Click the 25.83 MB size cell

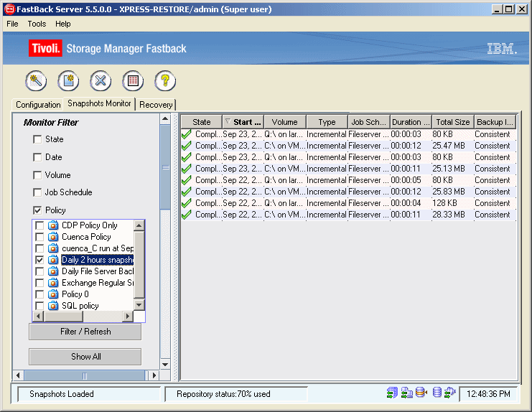(448, 192)
